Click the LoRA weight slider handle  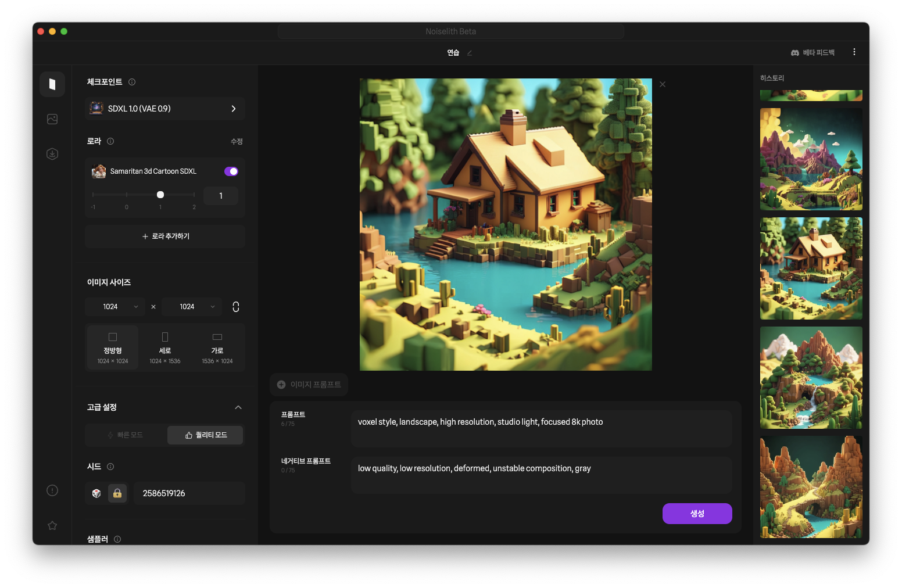(x=160, y=195)
